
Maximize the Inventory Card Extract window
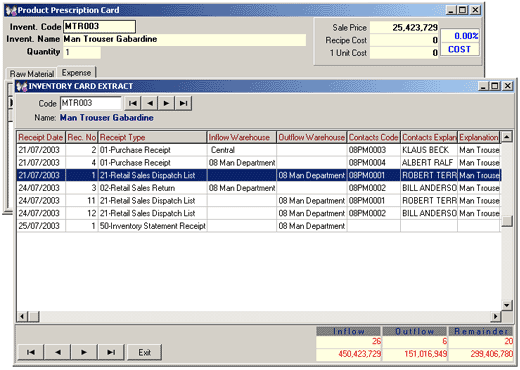[x=495, y=86]
